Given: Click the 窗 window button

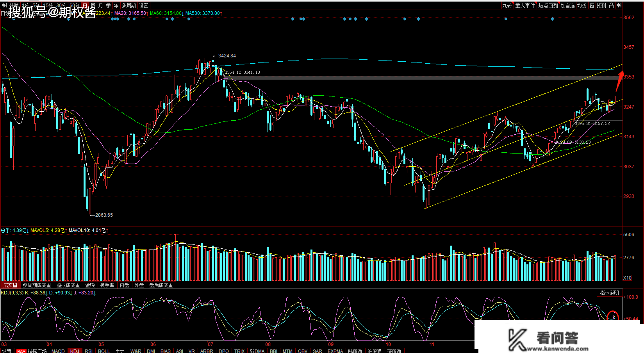Looking at the screenshot, I should coord(592,5).
